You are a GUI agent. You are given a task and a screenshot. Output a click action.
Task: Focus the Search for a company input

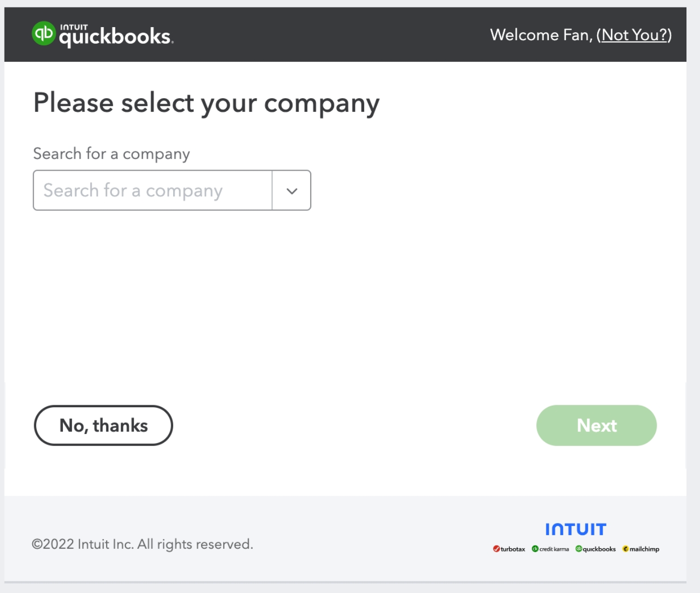[x=153, y=190]
